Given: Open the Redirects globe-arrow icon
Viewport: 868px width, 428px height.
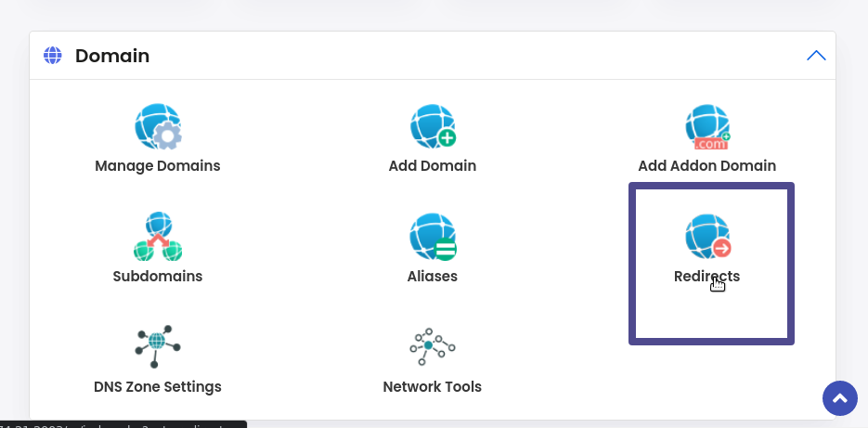Looking at the screenshot, I should tap(707, 237).
